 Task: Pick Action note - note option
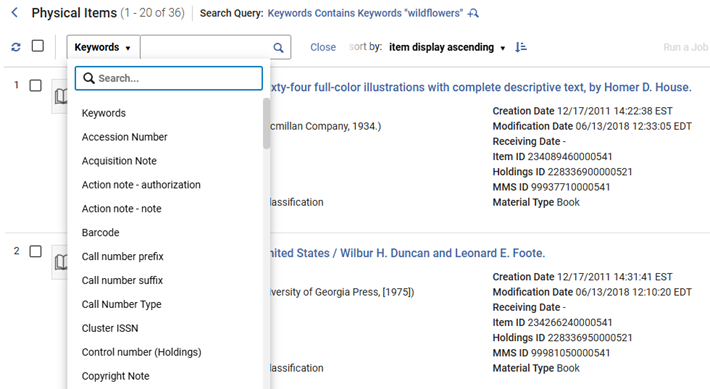(121, 209)
